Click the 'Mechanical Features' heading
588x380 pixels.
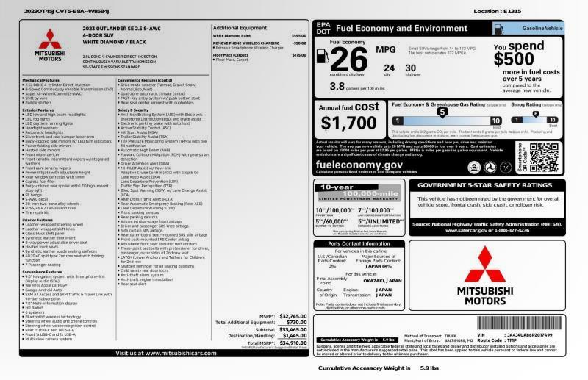tap(40, 80)
